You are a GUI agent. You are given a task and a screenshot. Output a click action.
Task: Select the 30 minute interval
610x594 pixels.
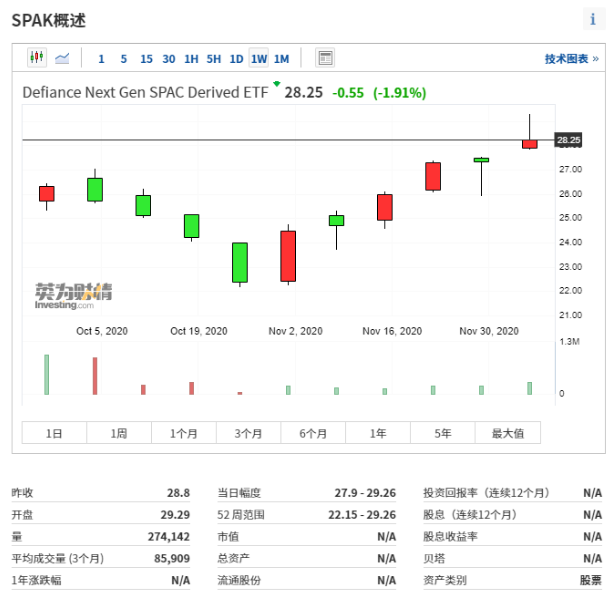(x=168, y=59)
